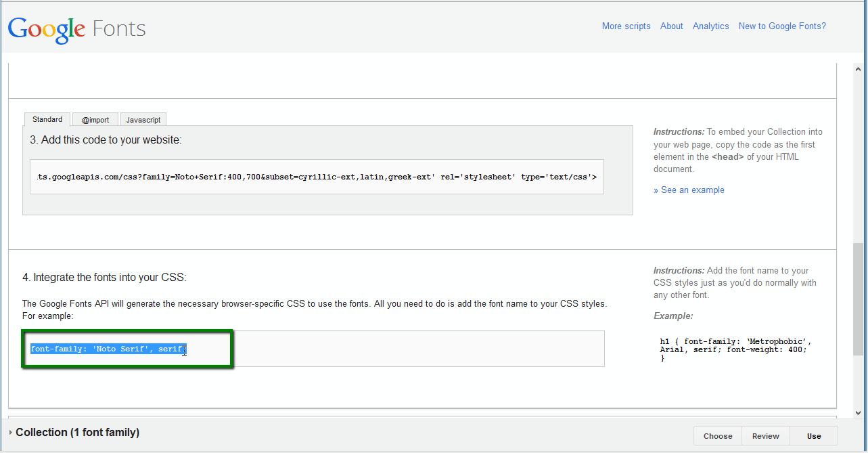The height and width of the screenshot is (453, 868).
Task: Click the scrollbar down arrow
Action: coord(858,412)
